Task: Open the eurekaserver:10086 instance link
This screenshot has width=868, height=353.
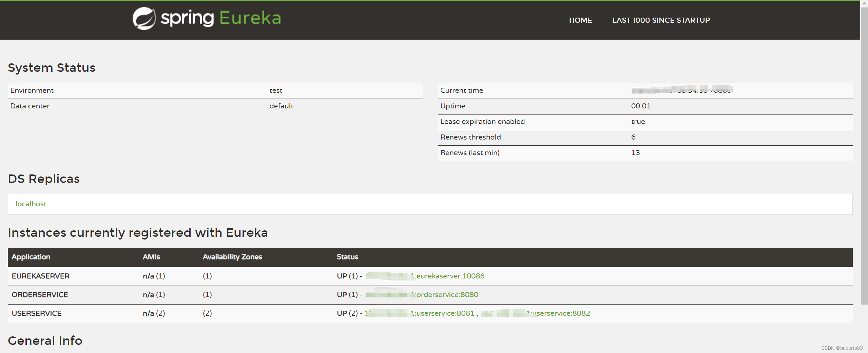Action: [x=425, y=276]
